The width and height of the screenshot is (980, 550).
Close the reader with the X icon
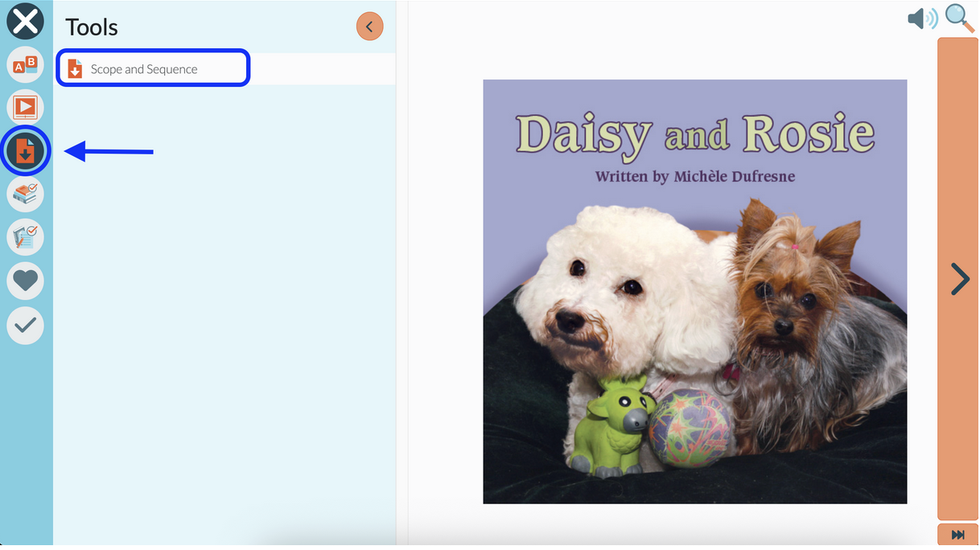(26, 22)
